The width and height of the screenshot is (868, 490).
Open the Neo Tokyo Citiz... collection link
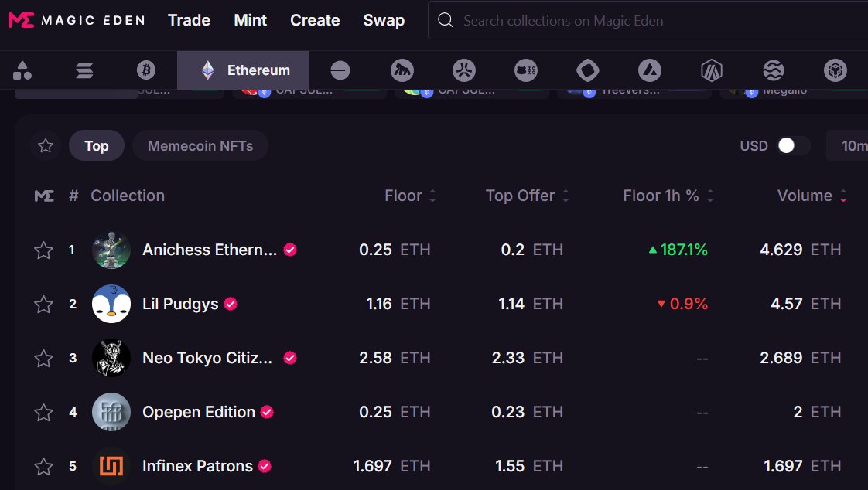point(207,358)
